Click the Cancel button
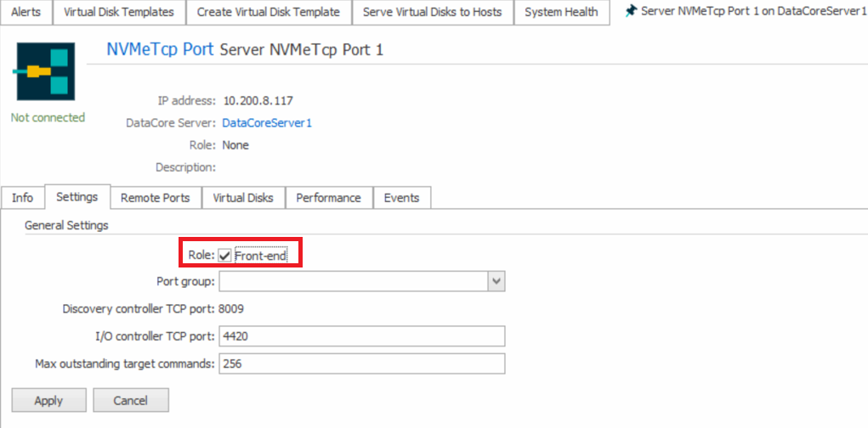868x428 pixels. point(130,400)
